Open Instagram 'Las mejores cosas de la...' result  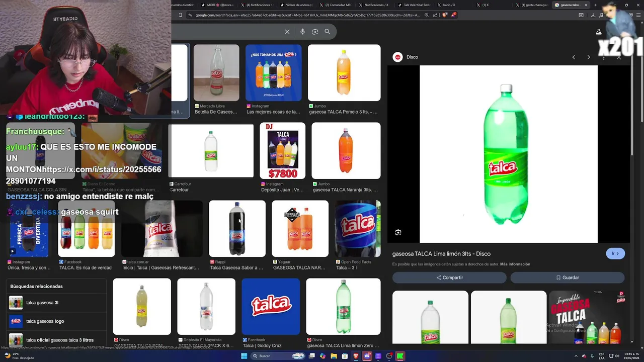pos(274,79)
